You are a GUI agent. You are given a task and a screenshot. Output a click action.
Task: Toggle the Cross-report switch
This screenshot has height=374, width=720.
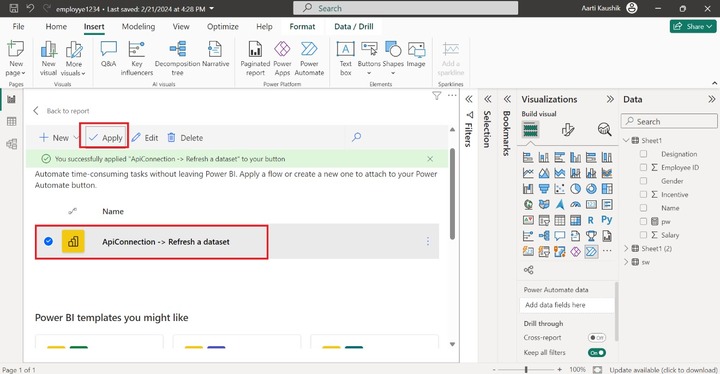click(597, 338)
